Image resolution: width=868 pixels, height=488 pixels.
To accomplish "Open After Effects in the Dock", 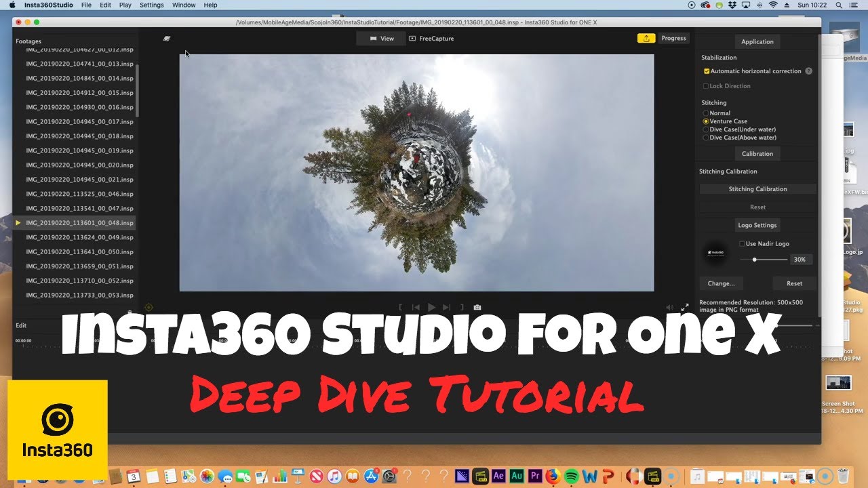I will 498,476.
